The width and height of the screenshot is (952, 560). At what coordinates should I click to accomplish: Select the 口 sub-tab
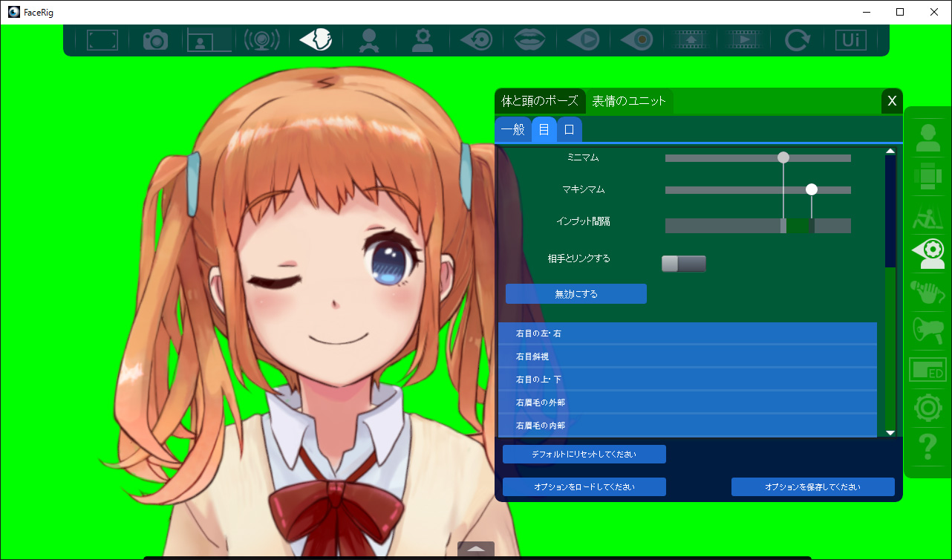pyautogui.click(x=570, y=129)
